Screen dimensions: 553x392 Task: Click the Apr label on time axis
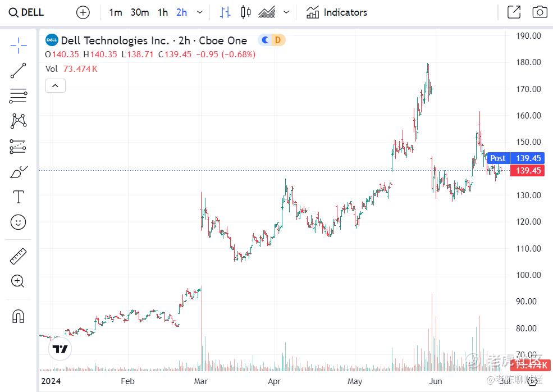(x=275, y=381)
